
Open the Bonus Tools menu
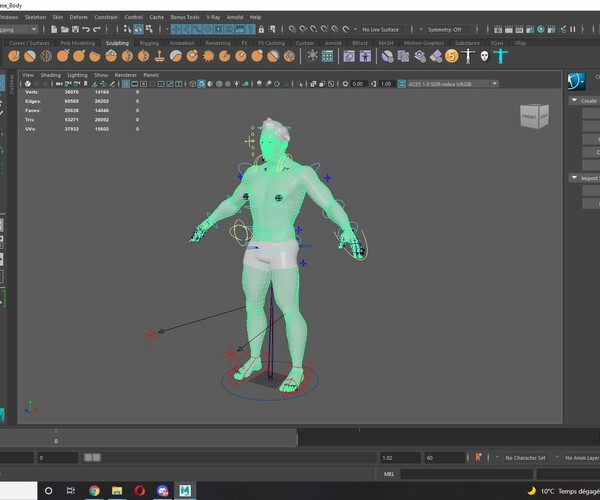pyautogui.click(x=185, y=17)
